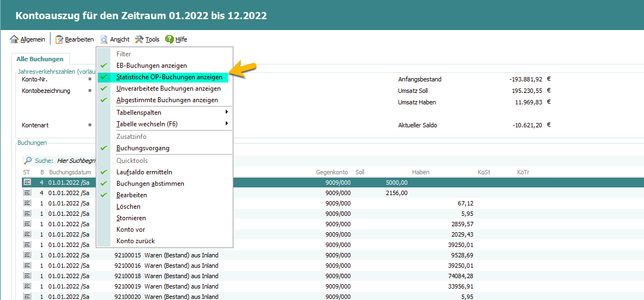Click the Allgemein house icon
Screen dimensions: 644x300
point(15,39)
